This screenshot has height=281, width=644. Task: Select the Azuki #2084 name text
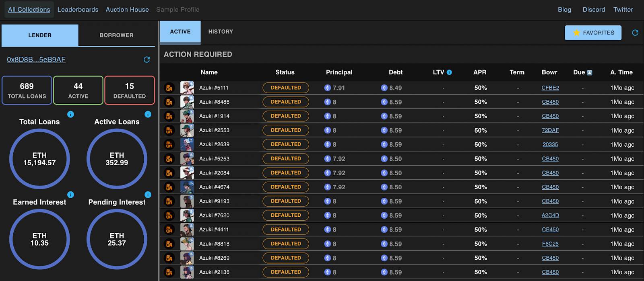point(214,173)
